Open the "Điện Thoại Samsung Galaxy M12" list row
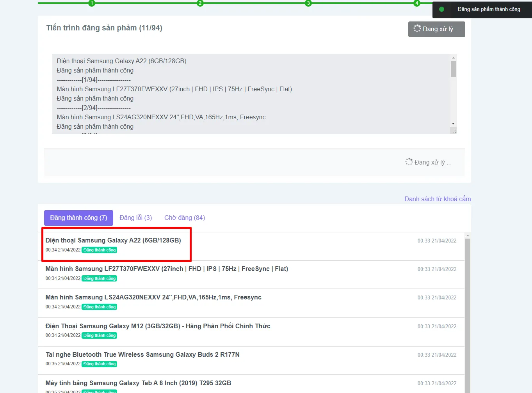 251,332
